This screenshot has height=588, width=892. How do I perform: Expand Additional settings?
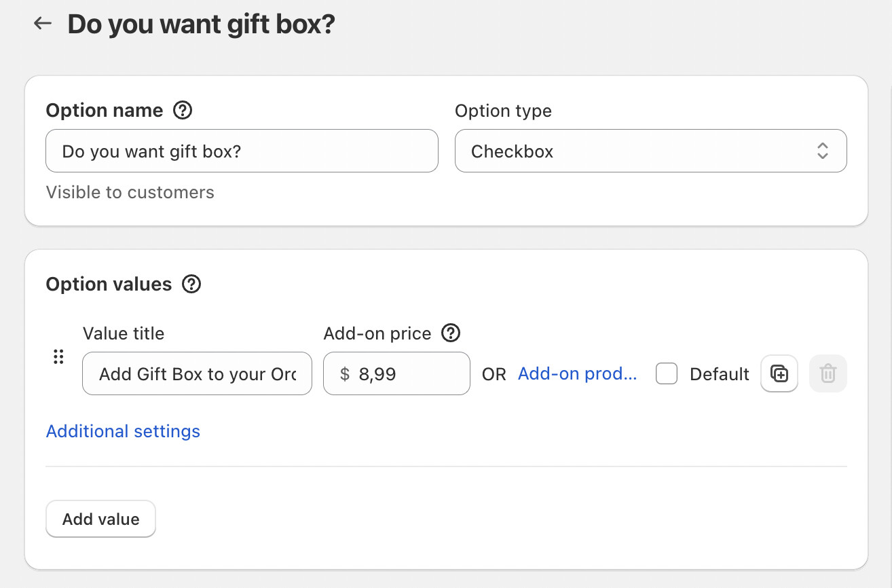coord(123,431)
